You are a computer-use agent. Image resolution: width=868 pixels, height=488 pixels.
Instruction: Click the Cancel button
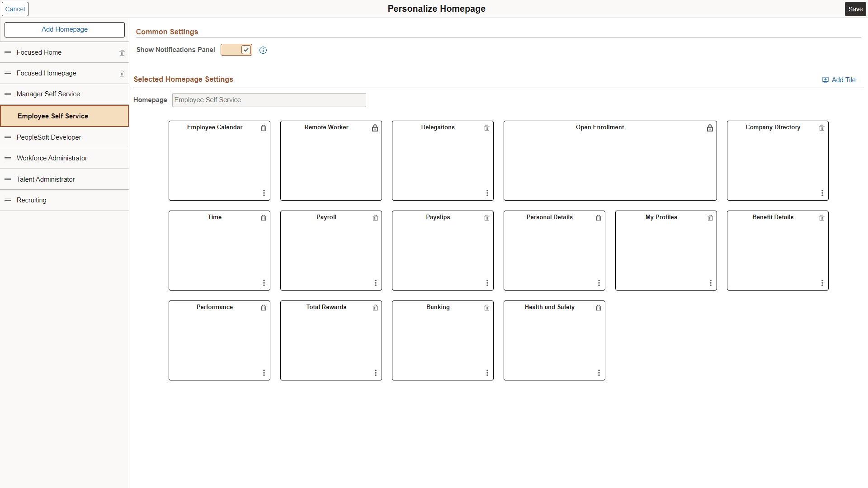pos(15,9)
